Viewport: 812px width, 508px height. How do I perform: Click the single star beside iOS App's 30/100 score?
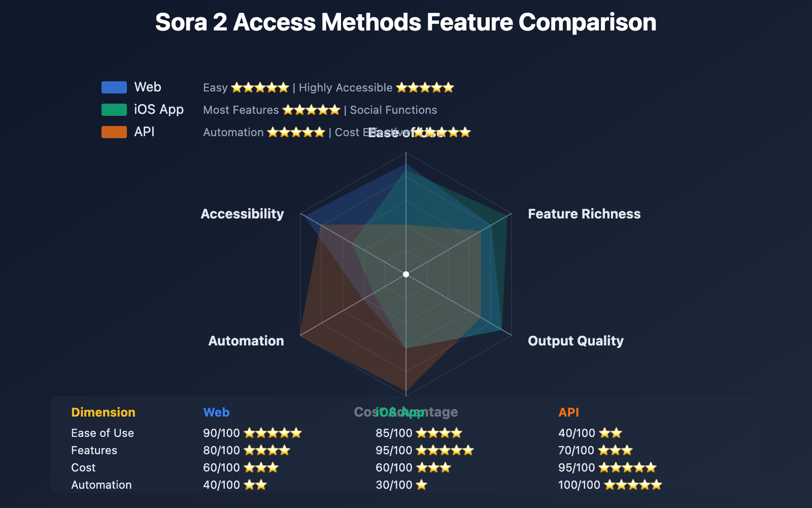pos(421,485)
